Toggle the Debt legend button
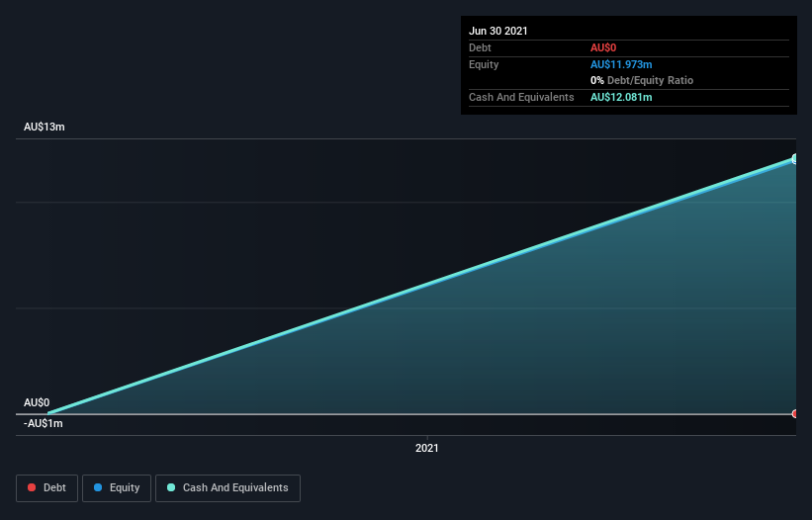The width and height of the screenshot is (812, 520). click(x=46, y=488)
